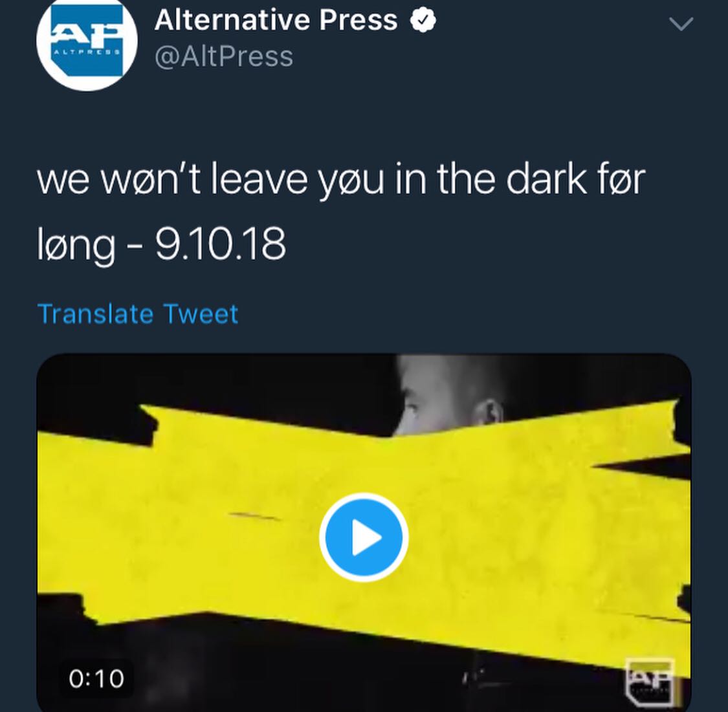Click the date 9.10.18 in the tweet
Viewport: 728px width, 712px height.
[221, 244]
